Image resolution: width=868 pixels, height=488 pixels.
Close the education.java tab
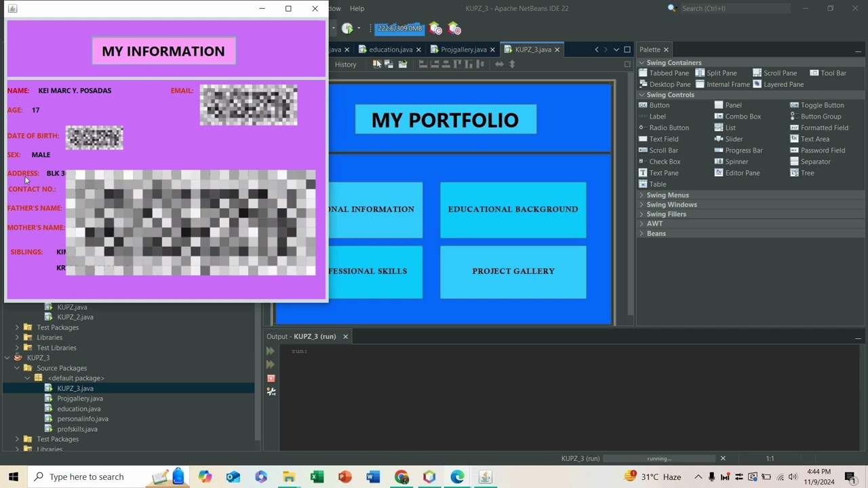(418, 49)
